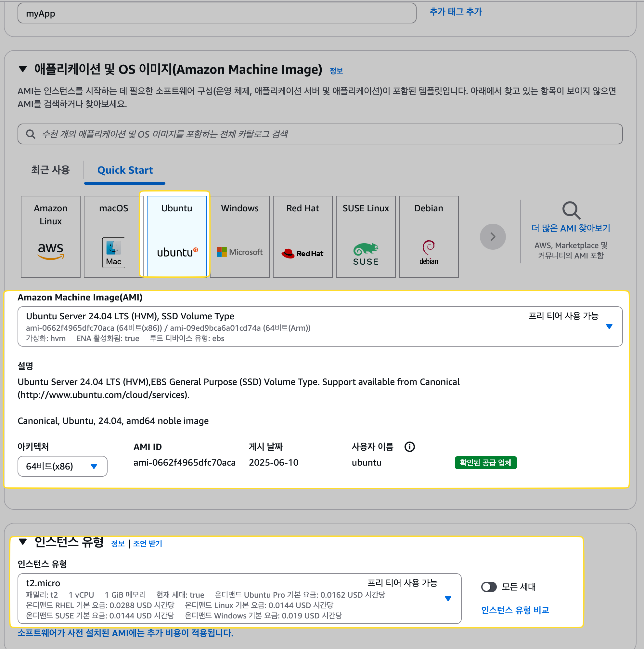This screenshot has width=644, height=649.
Task: Switch to the 최근 사용 tab
Action: pyautogui.click(x=50, y=170)
